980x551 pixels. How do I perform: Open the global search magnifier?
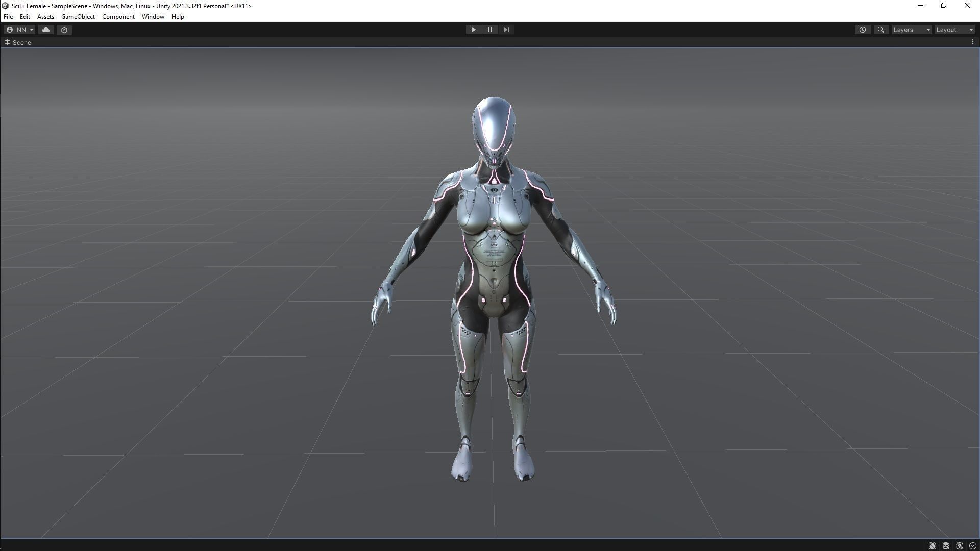pos(880,30)
